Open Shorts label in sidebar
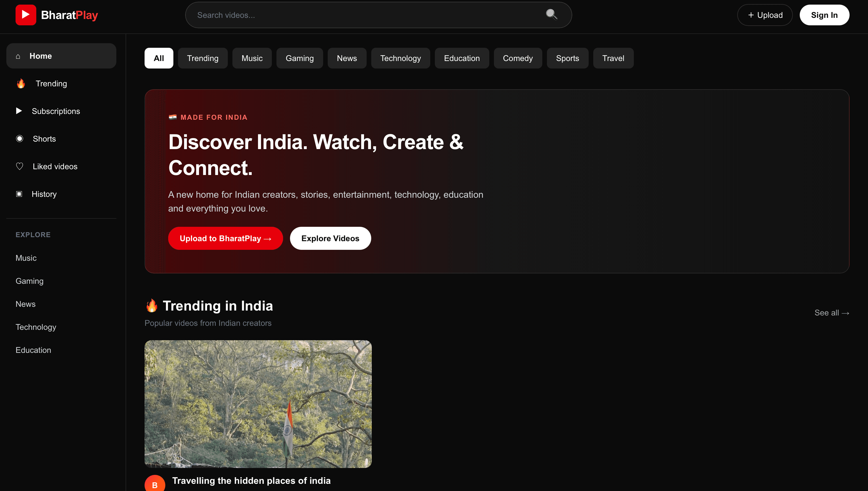868x491 pixels. coord(44,139)
